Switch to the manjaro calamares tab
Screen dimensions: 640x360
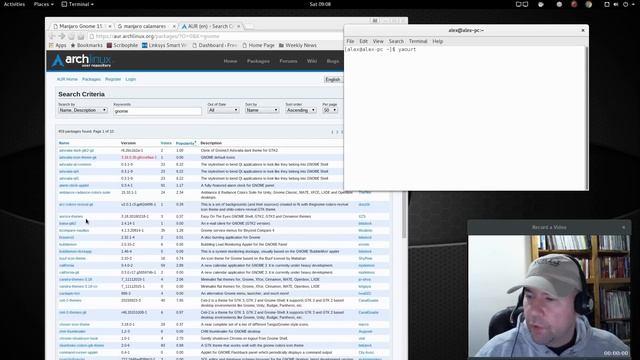[145, 26]
